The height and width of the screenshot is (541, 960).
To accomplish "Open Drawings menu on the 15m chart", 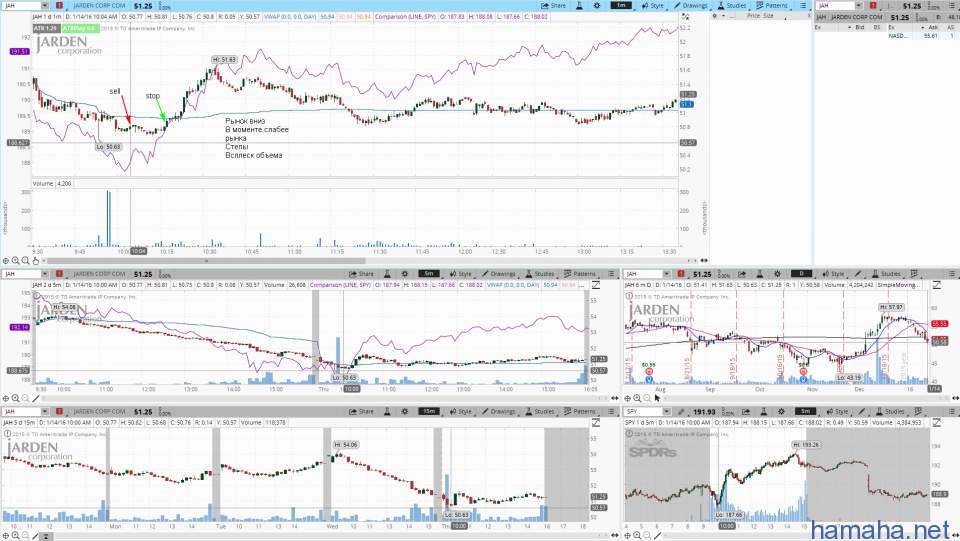I will (x=498, y=411).
